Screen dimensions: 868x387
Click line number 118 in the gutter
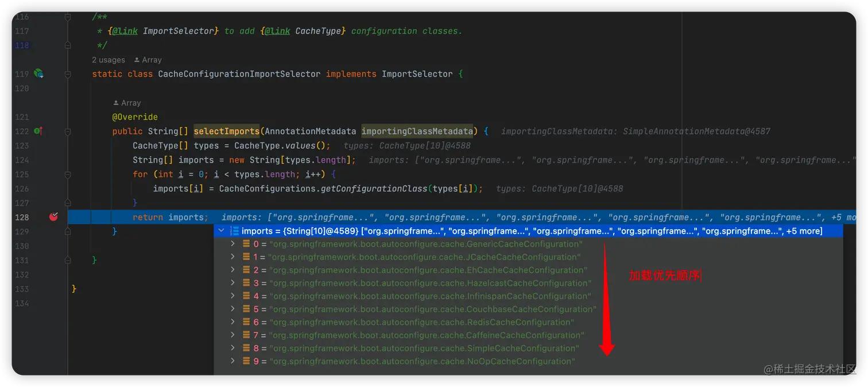tap(22, 45)
